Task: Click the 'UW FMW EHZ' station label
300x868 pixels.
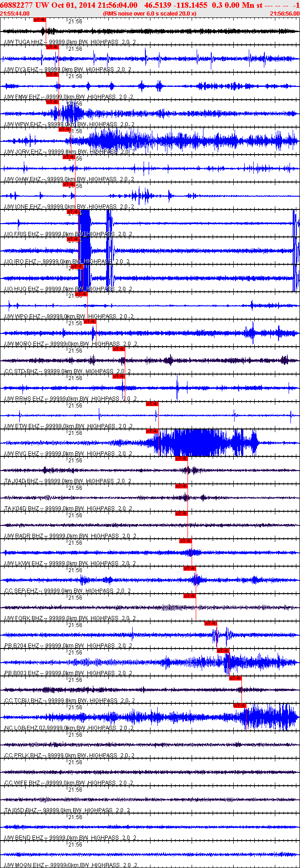Action: (22, 97)
